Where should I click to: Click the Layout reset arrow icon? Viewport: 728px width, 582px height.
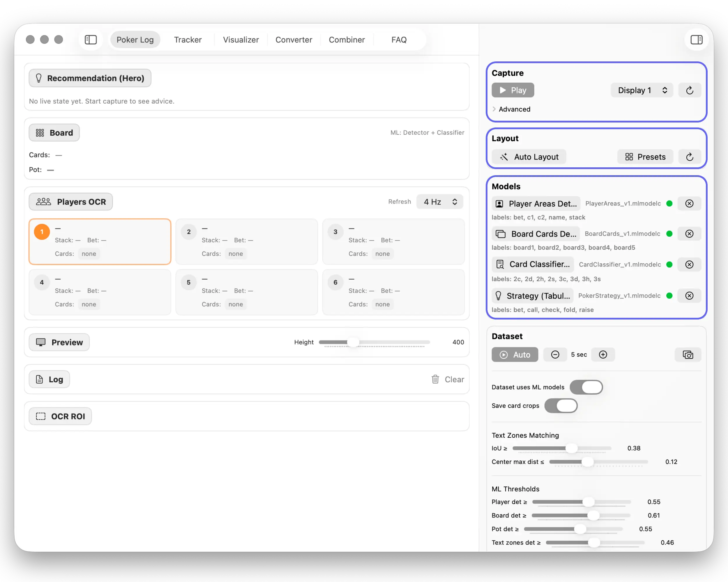690,157
